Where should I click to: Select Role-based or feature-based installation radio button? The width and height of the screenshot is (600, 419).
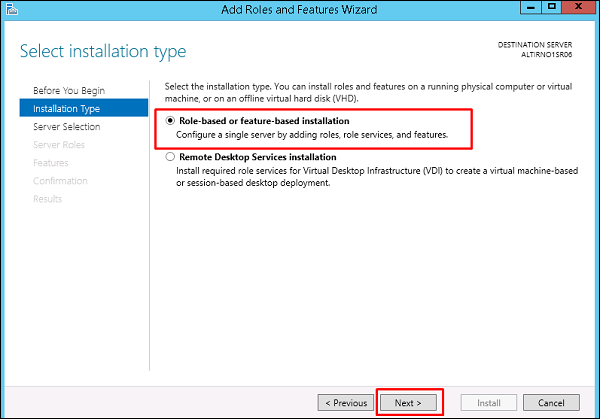[169, 121]
